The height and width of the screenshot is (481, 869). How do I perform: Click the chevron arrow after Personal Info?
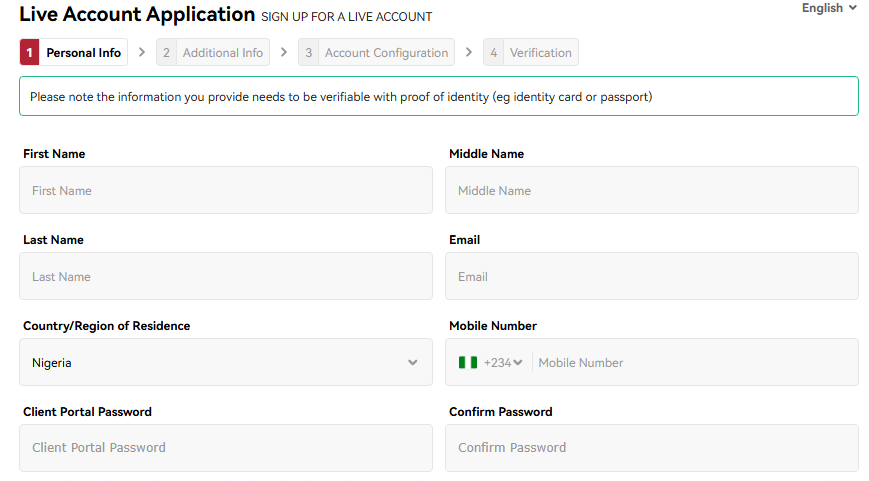click(x=142, y=52)
